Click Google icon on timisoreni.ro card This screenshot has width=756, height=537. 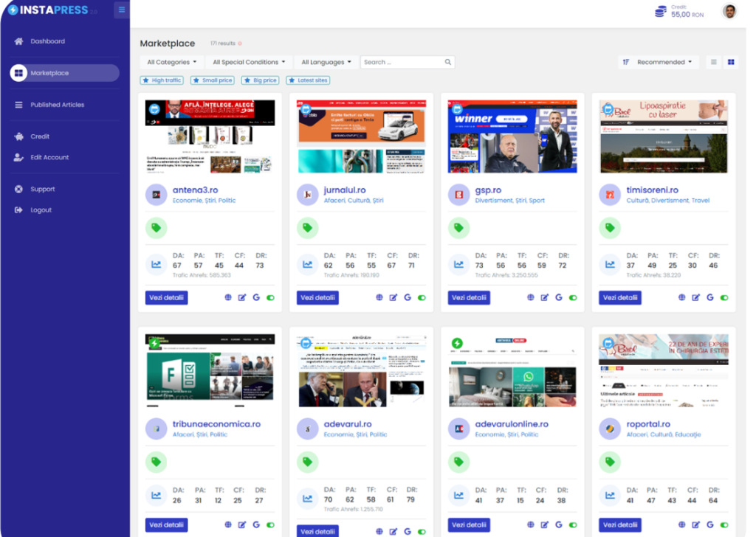coord(709,298)
